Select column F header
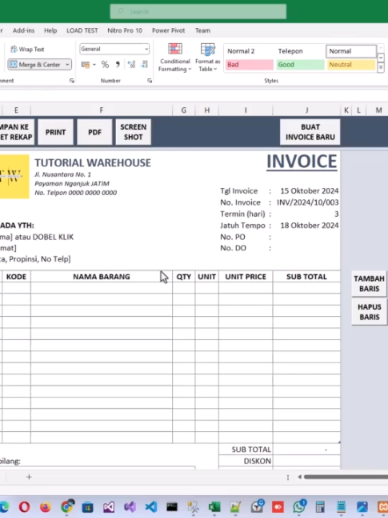Screen dimensions: 388x518 point(101,110)
